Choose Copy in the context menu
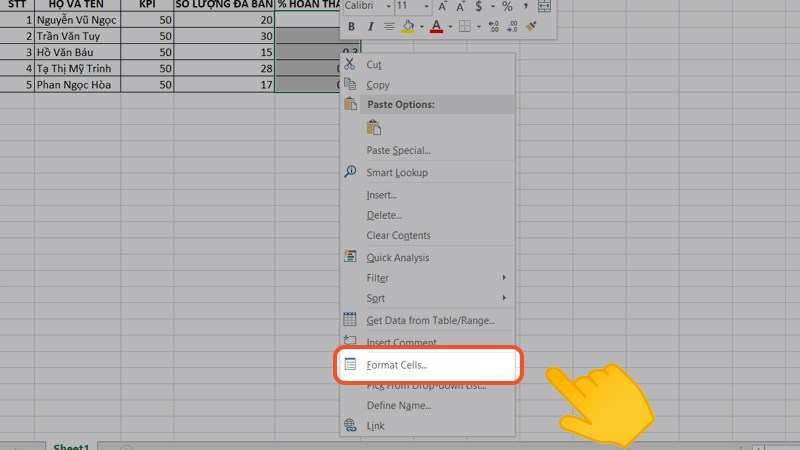 pos(378,85)
